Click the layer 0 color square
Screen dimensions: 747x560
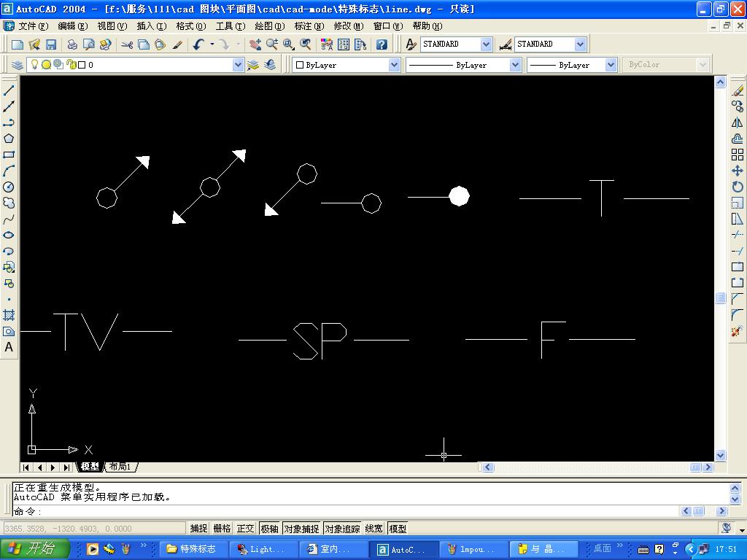[82, 65]
